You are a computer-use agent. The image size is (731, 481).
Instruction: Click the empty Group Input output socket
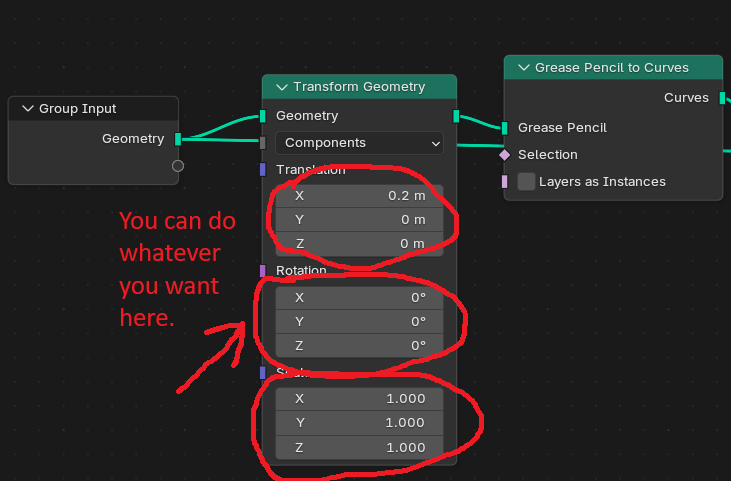click(178, 166)
